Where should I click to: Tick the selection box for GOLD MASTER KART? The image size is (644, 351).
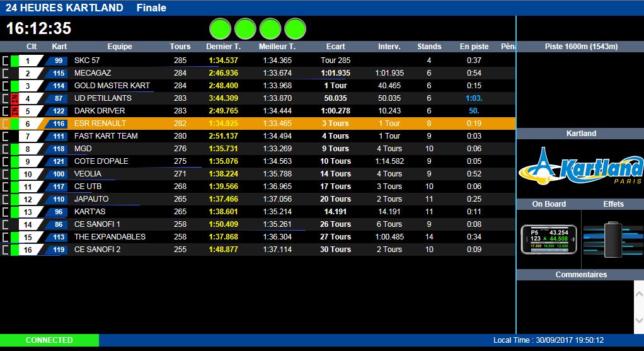5,86
